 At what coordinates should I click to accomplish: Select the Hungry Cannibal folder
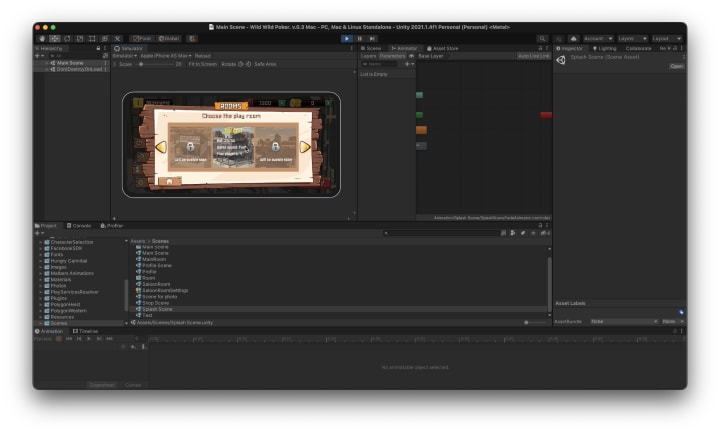68,261
